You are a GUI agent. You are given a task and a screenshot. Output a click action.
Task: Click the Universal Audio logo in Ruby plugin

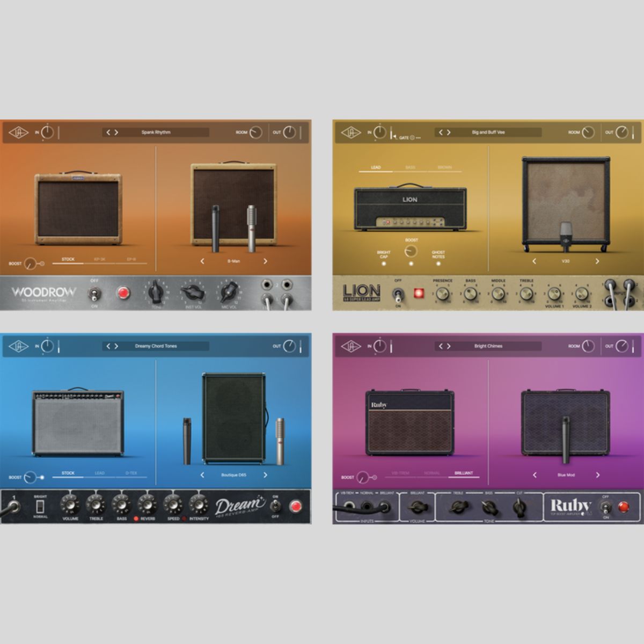[x=351, y=346]
